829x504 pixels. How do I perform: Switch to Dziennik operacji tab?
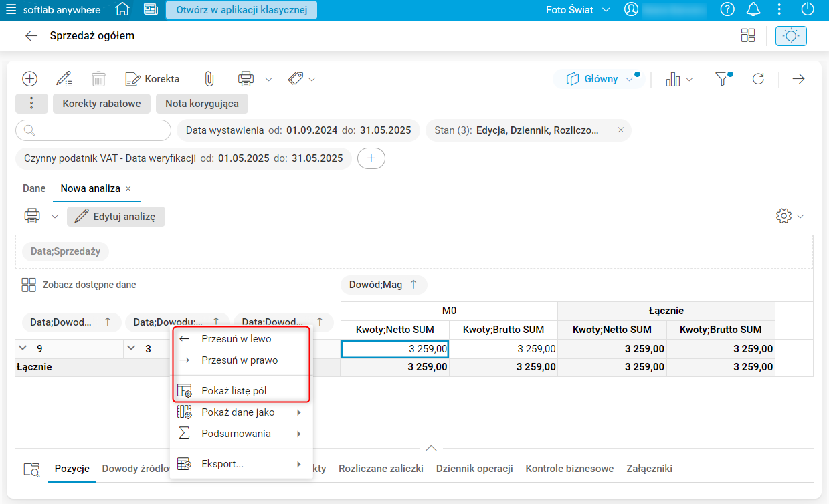474,469
